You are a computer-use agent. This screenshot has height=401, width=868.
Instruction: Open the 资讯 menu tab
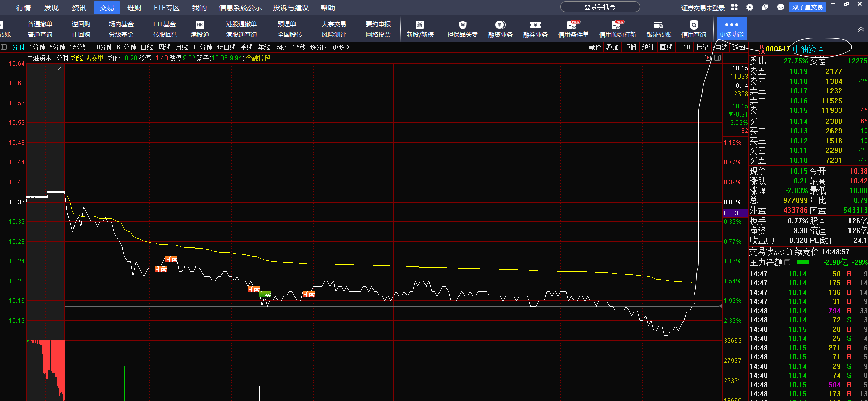(79, 7)
